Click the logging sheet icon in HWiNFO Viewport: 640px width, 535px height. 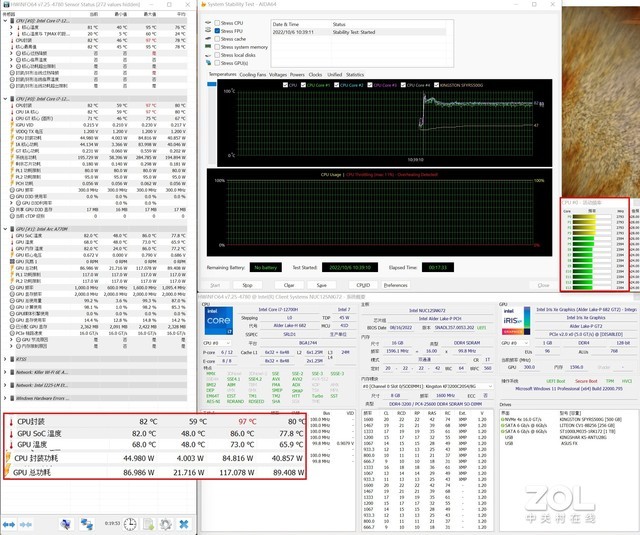coord(148,523)
